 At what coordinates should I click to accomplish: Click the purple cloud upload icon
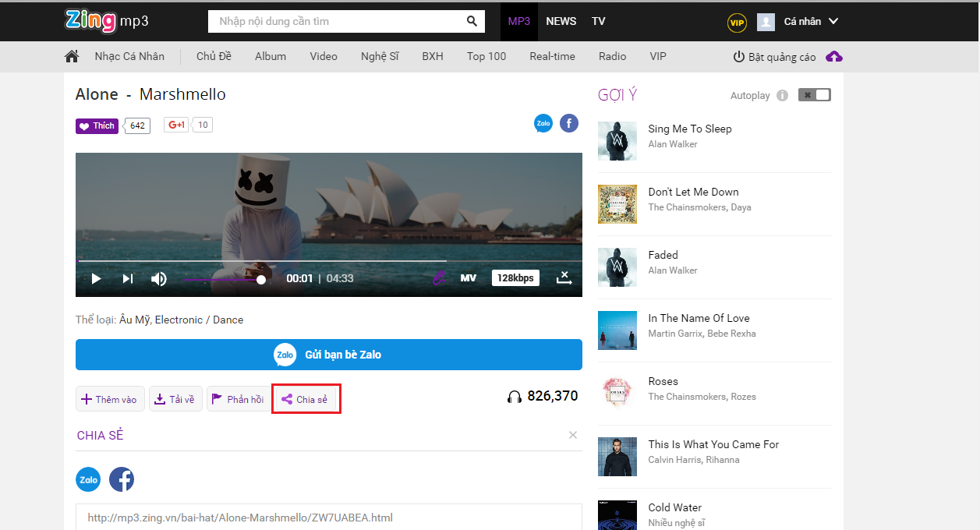(834, 57)
